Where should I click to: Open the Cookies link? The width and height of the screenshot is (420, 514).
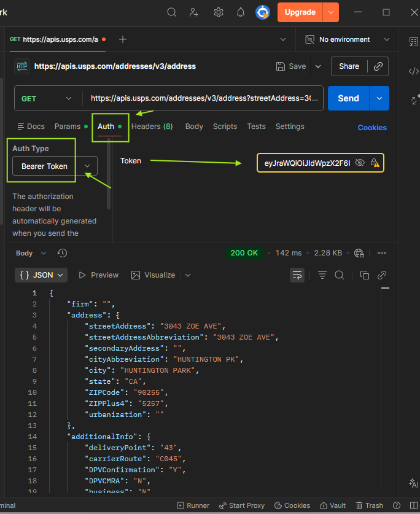pyautogui.click(x=372, y=128)
